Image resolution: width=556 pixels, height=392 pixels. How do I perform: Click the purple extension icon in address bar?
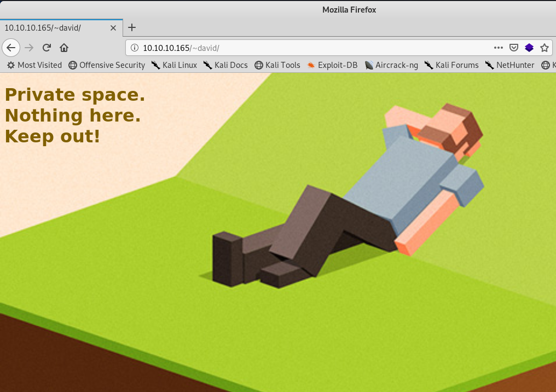[529, 48]
